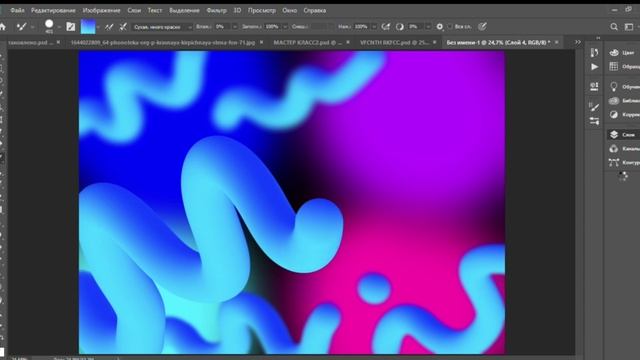
Task: Open the Контуры (Paths) panel
Action: coord(623,162)
